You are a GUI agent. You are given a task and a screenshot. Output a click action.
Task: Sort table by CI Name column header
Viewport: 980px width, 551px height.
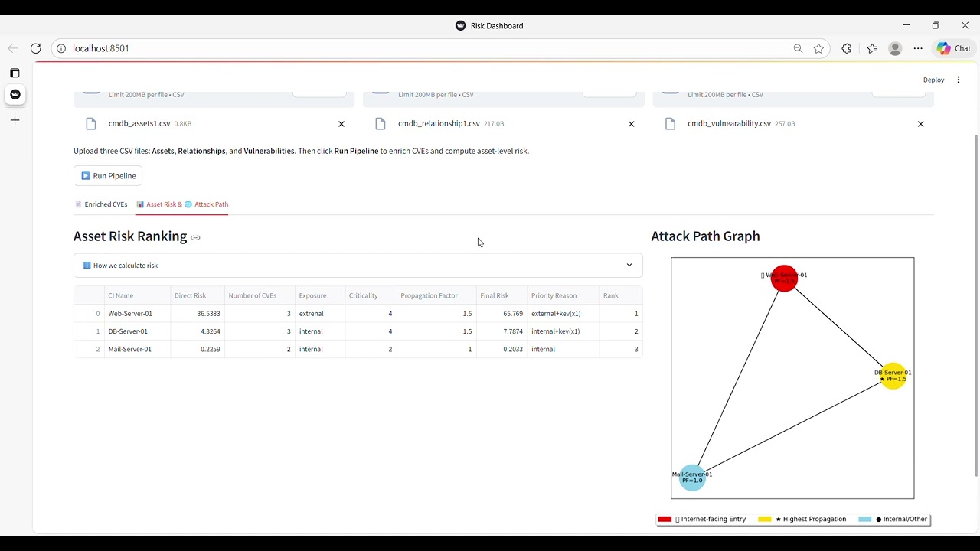pyautogui.click(x=137, y=295)
